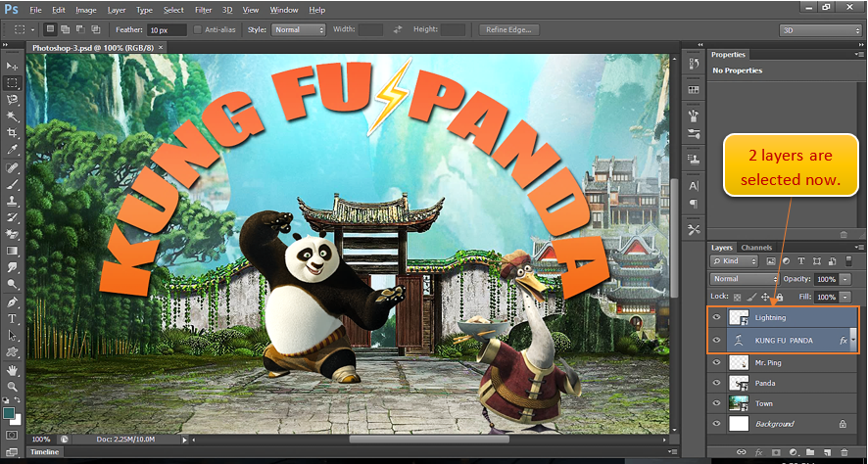Select the Hand tool

tap(12, 370)
